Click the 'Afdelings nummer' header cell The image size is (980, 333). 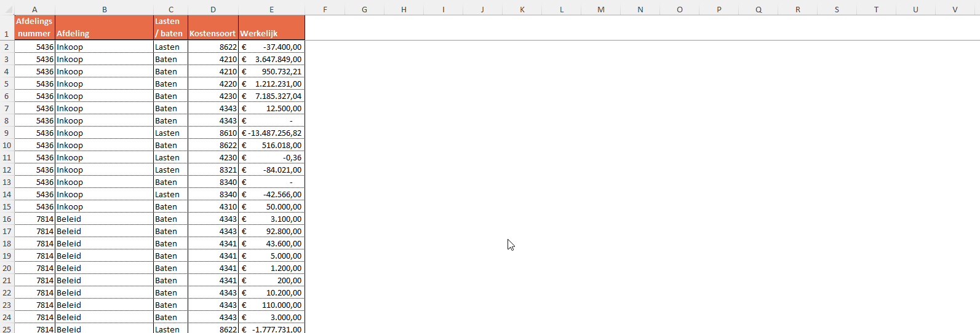[34, 28]
